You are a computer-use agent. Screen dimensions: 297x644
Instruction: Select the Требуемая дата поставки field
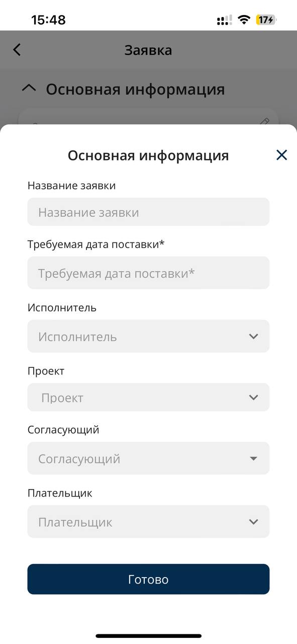click(148, 273)
